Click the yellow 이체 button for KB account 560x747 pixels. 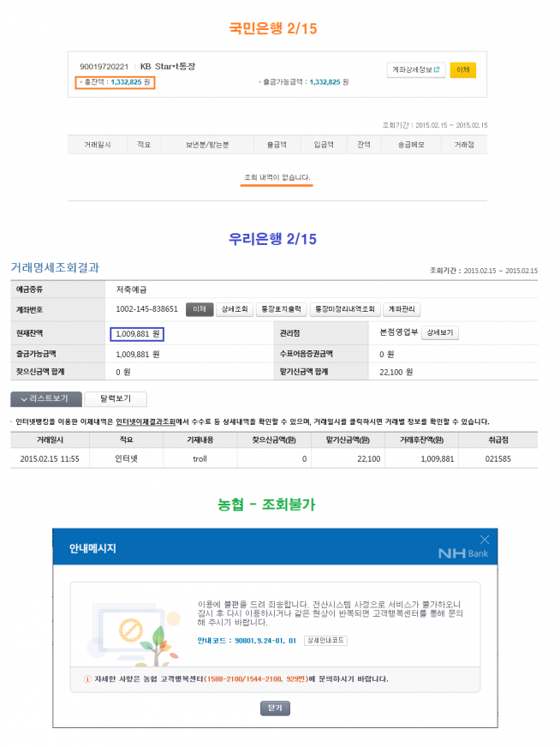tap(462, 69)
